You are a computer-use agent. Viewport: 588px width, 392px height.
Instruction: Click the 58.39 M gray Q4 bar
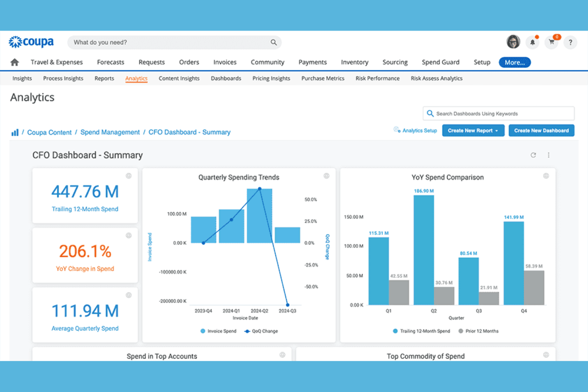pyautogui.click(x=534, y=288)
